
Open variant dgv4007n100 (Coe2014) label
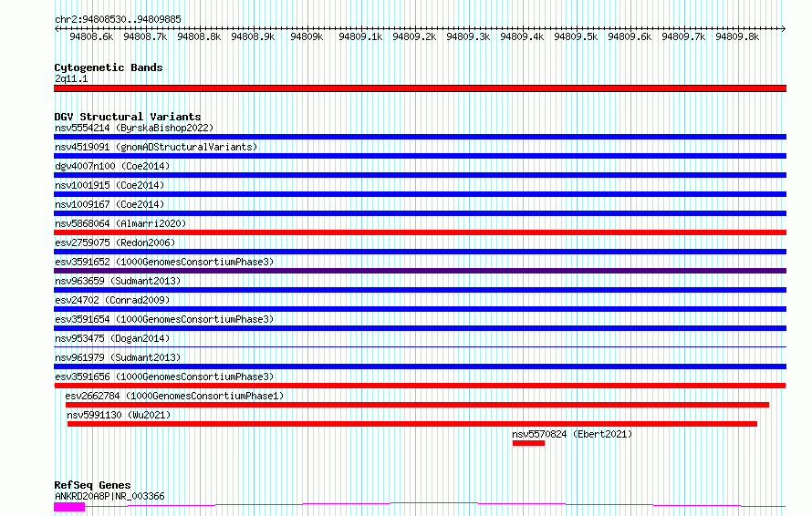(112, 166)
